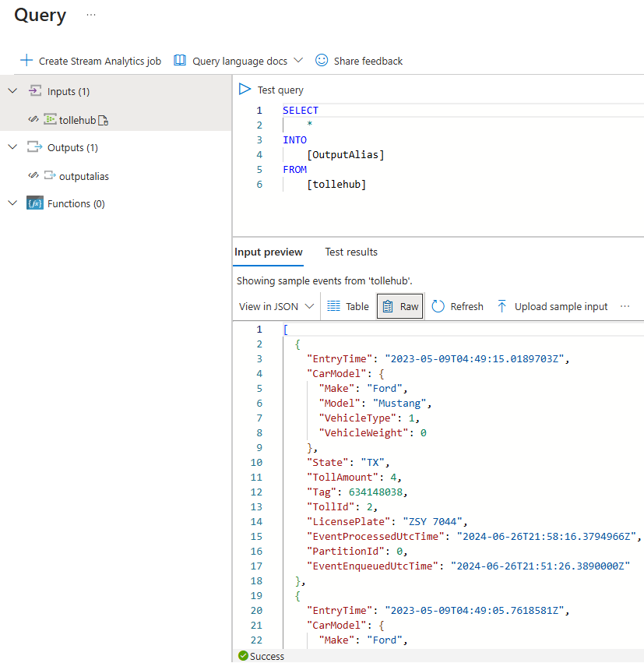Image resolution: width=644 pixels, height=663 pixels.
Task: Collapse the Inputs (1) section
Action: pos(12,91)
